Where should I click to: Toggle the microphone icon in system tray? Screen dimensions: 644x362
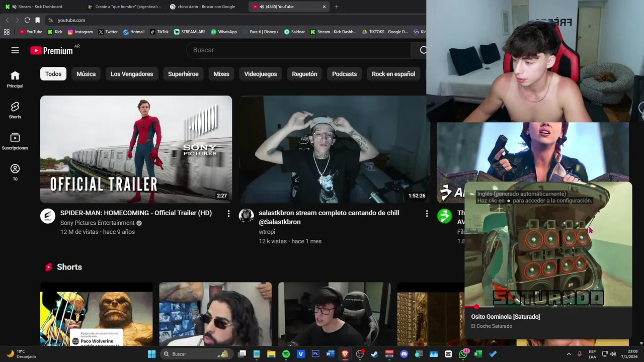[x=580, y=354]
